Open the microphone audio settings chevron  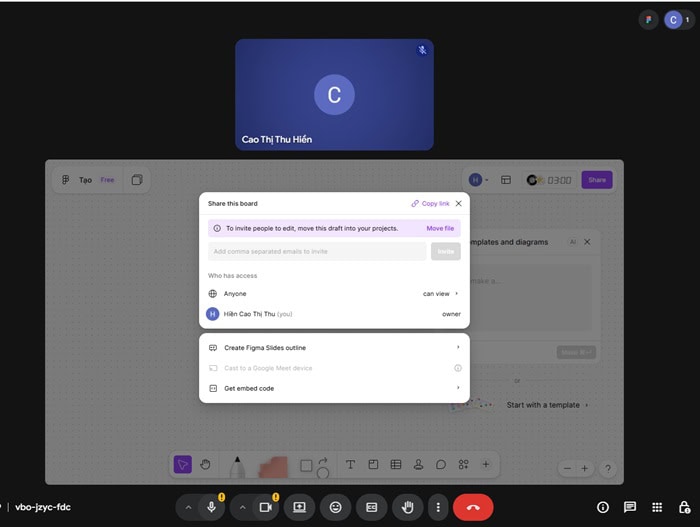[x=188, y=507]
